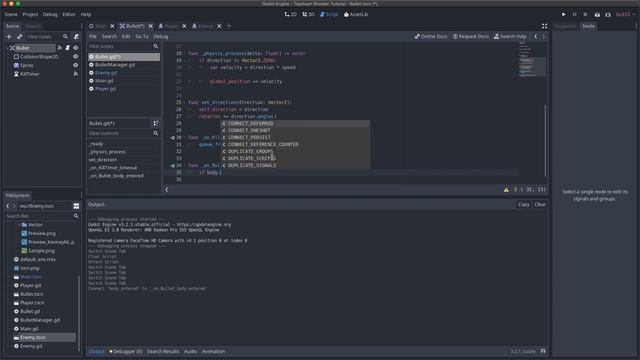Screen dimensions: 640x360
Task: Click the script minimap
Action: click(532, 60)
